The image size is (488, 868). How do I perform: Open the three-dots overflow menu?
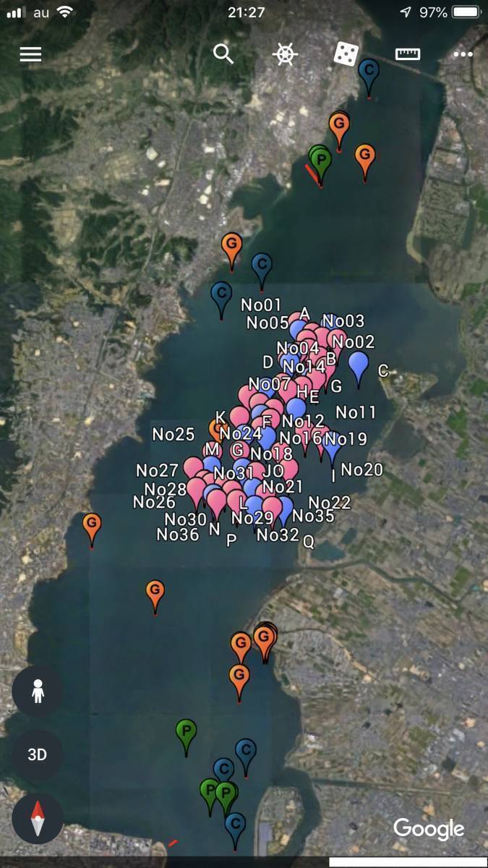point(462,54)
